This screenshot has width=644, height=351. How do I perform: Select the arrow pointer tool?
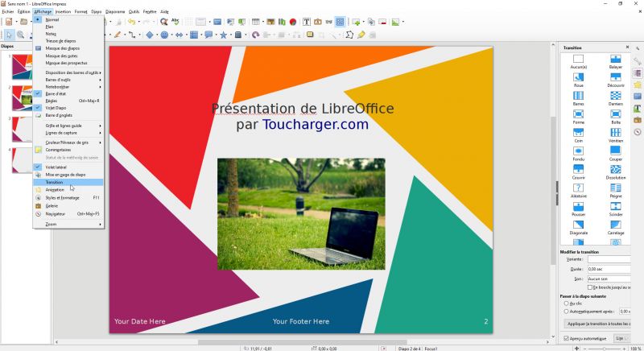9,35
